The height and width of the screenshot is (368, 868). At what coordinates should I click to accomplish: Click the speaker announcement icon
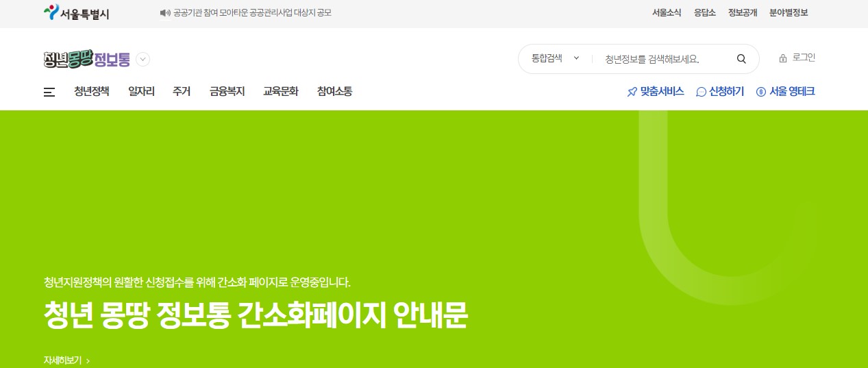[x=164, y=13]
